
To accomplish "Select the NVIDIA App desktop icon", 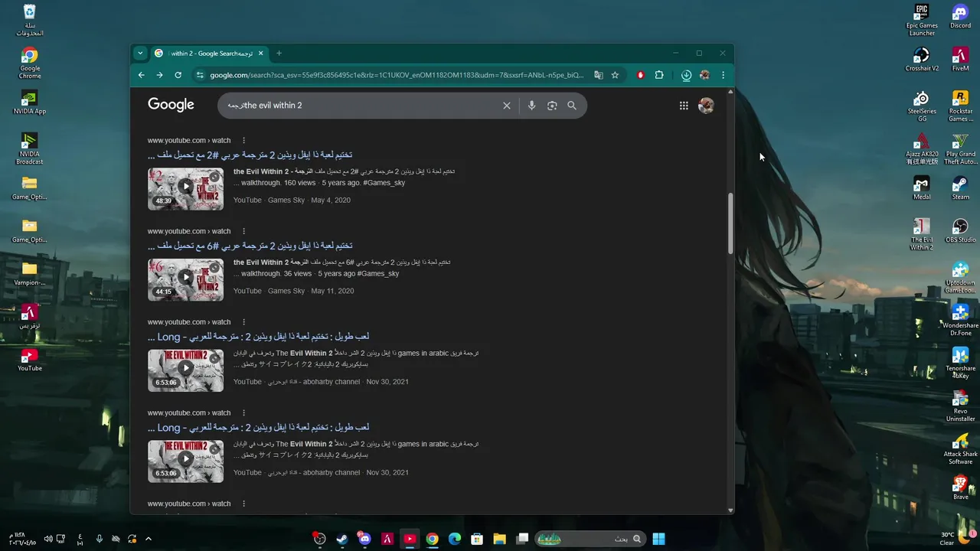I will point(30,103).
